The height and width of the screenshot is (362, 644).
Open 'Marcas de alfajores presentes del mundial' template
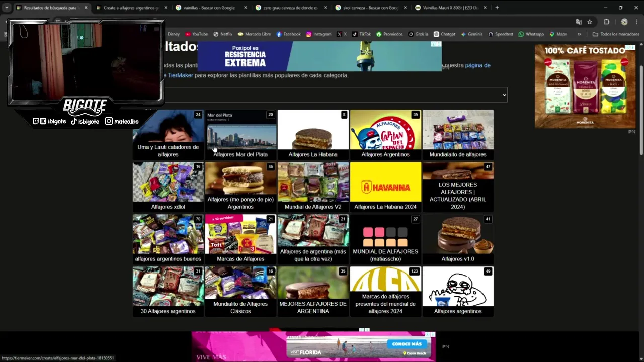coord(385,291)
